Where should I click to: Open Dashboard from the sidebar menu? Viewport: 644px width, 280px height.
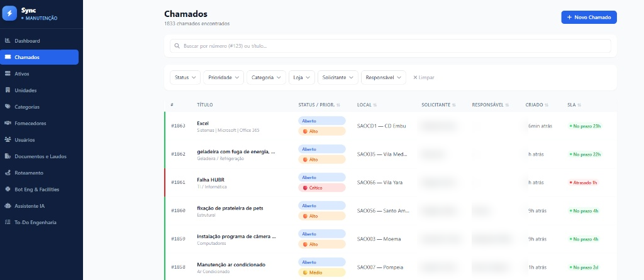(40, 41)
